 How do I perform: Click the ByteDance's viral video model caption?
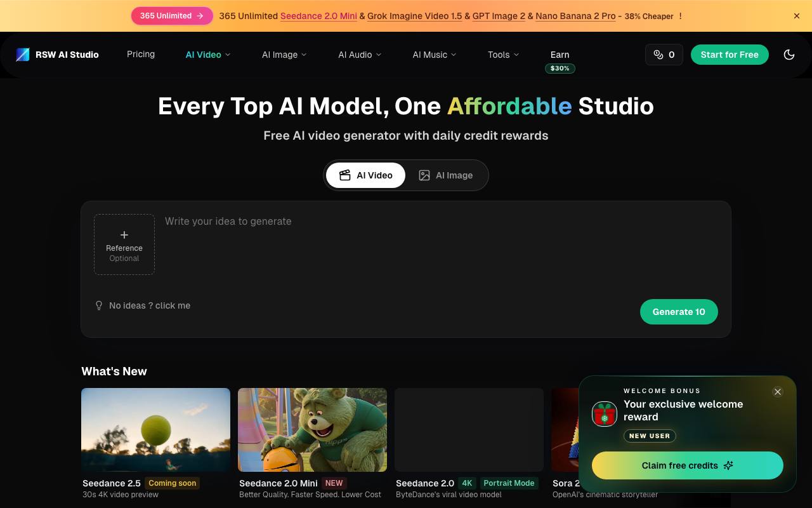449,495
